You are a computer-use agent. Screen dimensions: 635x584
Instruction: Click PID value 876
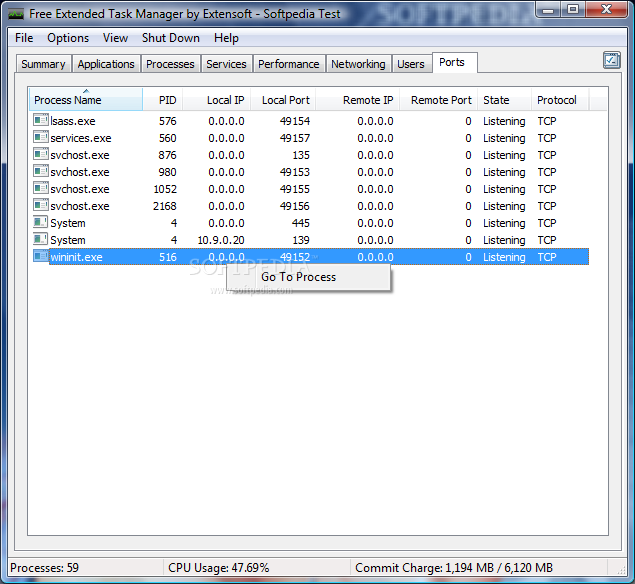(x=168, y=155)
